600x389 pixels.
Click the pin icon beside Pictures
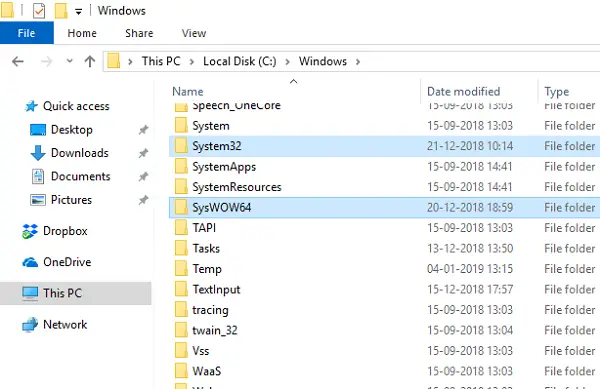(143, 200)
